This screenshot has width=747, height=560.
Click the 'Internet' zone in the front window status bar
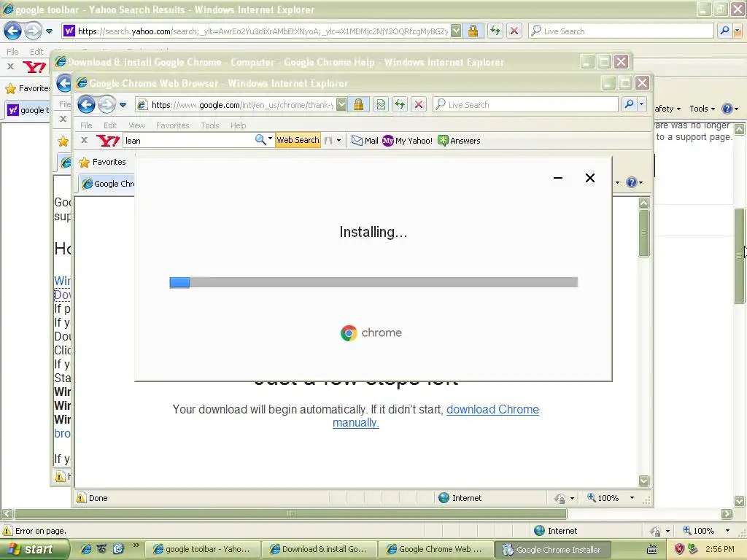click(x=460, y=497)
